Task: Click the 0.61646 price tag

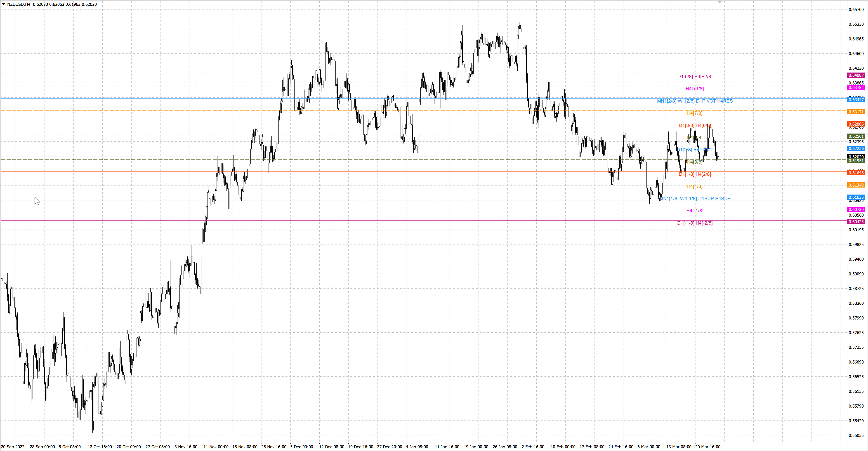Action: tap(856, 173)
